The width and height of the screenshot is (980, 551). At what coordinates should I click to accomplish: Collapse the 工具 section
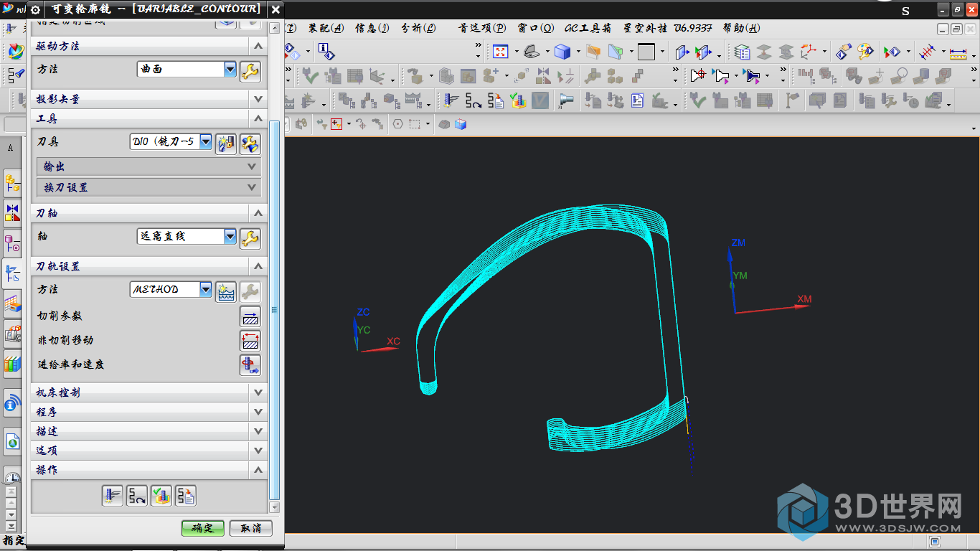click(258, 118)
